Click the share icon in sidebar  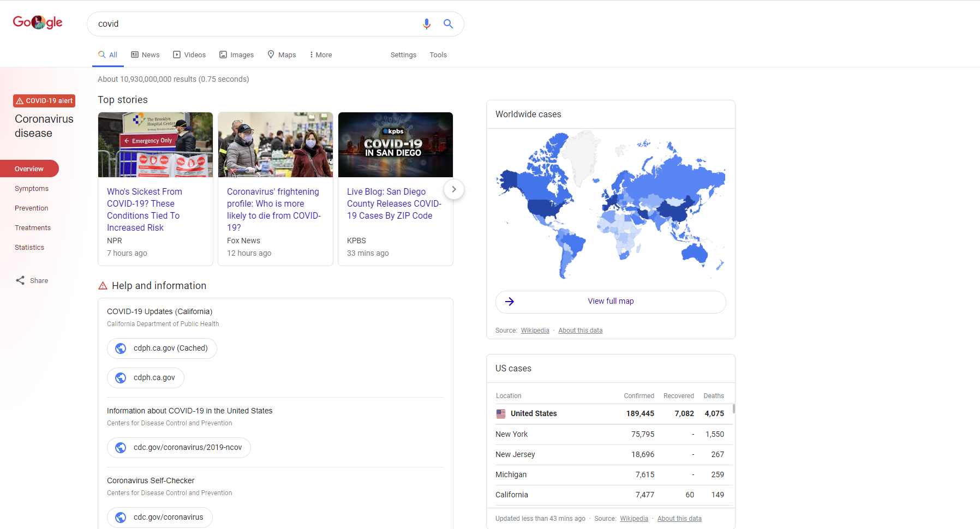point(20,280)
